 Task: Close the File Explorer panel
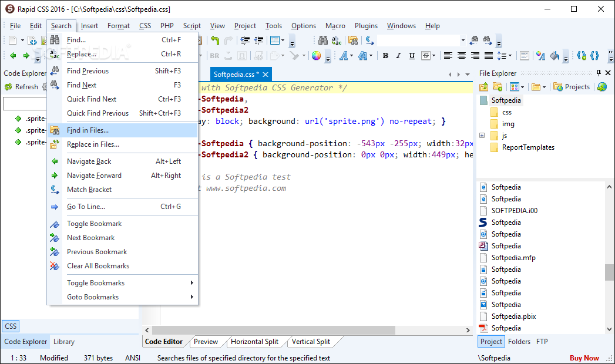[608, 73]
